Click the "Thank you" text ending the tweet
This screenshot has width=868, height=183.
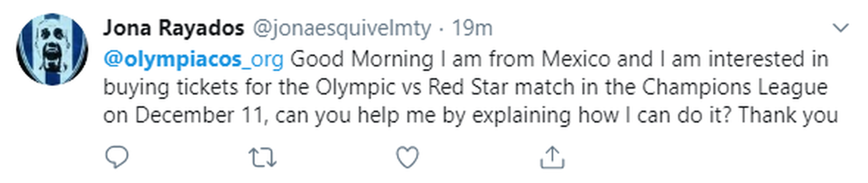point(788,115)
